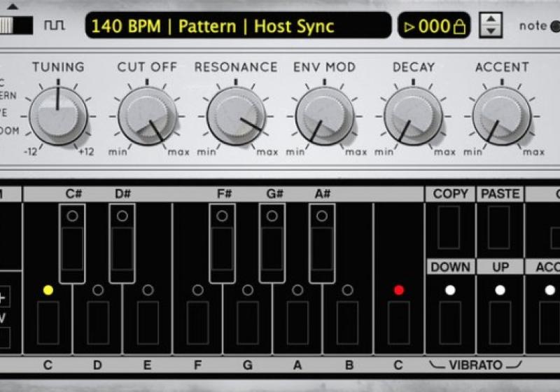560x392 pixels.
Task: Click the LED above the F key
Action: [197, 290]
